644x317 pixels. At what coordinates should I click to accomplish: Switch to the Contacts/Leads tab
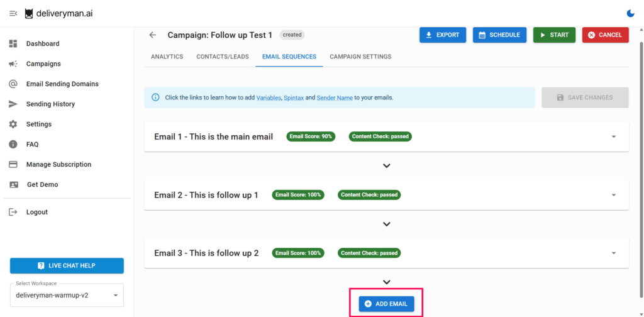tap(223, 57)
